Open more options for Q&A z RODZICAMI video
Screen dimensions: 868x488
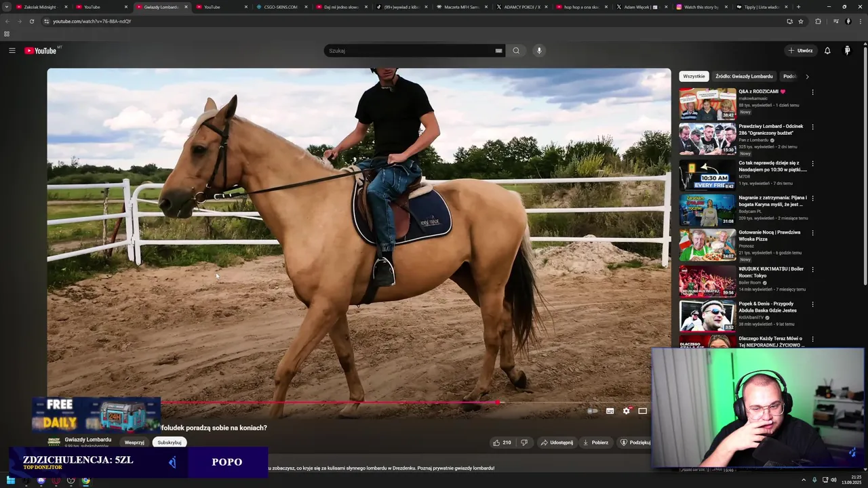pos(812,92)
